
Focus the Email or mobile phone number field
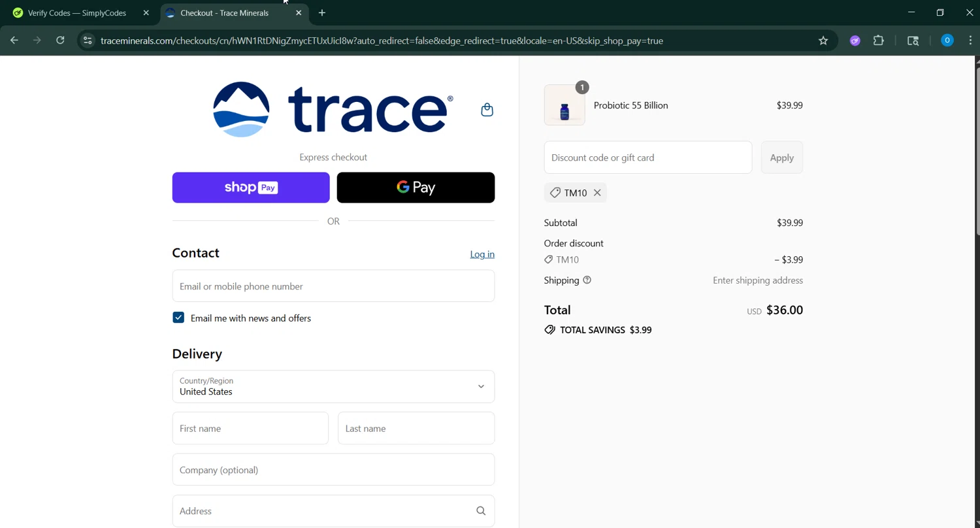[x=333, y=286]
